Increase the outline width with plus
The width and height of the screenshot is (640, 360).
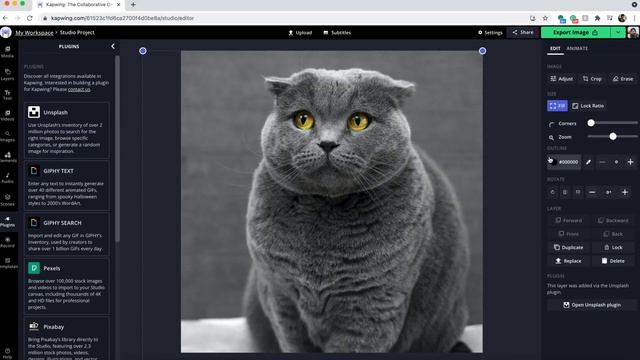(x=630, y=162)
